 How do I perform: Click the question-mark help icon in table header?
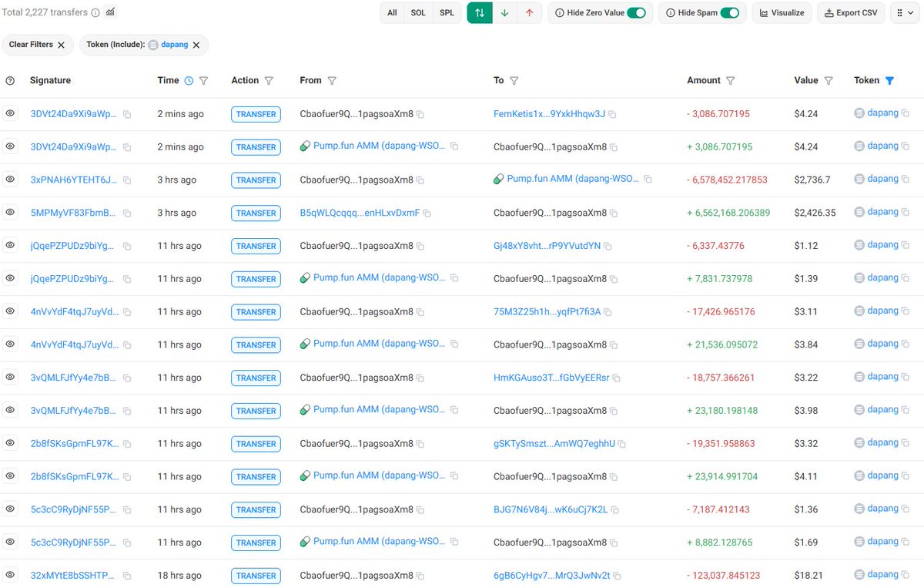(x=10, y=80)
